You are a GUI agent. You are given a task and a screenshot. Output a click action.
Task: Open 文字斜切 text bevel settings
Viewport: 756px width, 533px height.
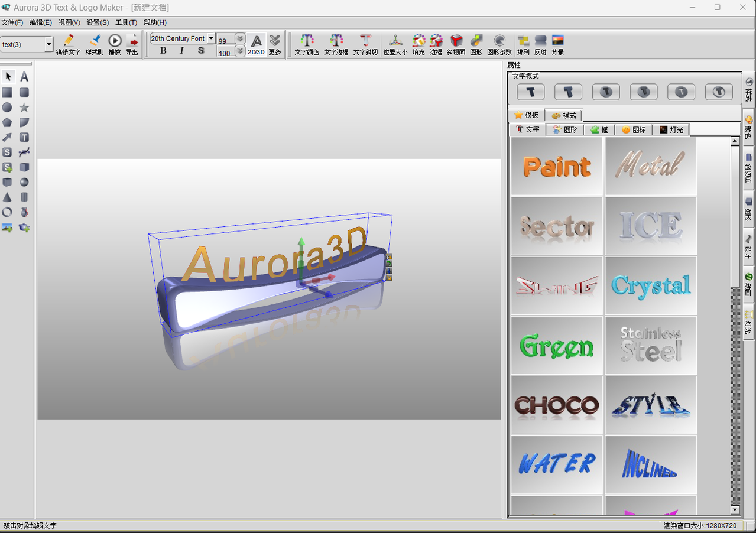coord(365,44)
